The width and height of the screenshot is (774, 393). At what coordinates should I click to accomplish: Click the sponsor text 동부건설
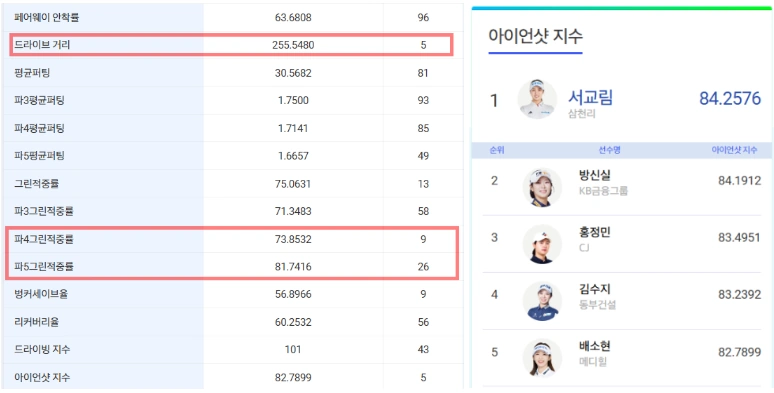pyautogui.click(x=597, y=305)
